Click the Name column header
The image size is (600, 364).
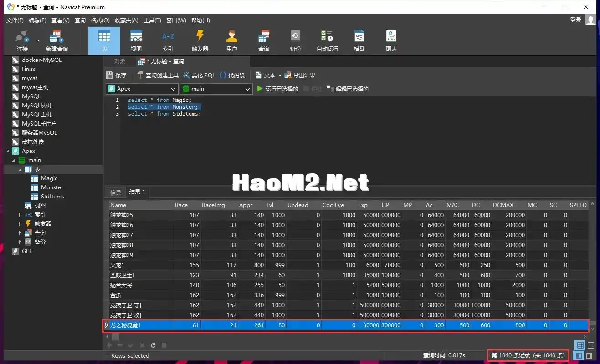(140, 205)
